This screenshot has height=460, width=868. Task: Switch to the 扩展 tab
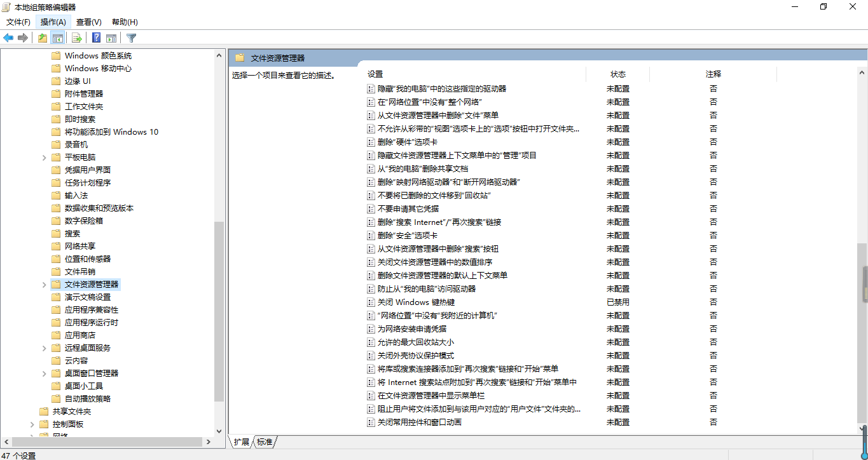point(241,442)
